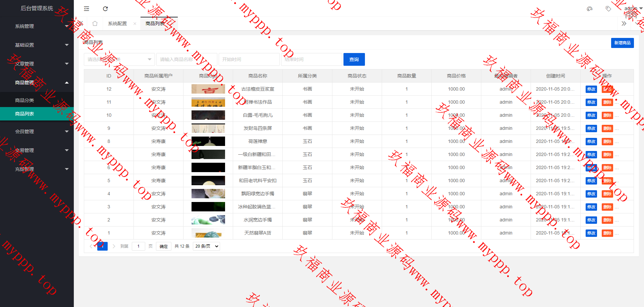Click the 请输入商品名称 input field
Image resolution: width=644 pixels, height=307 pixels.
tap(186, 59)
